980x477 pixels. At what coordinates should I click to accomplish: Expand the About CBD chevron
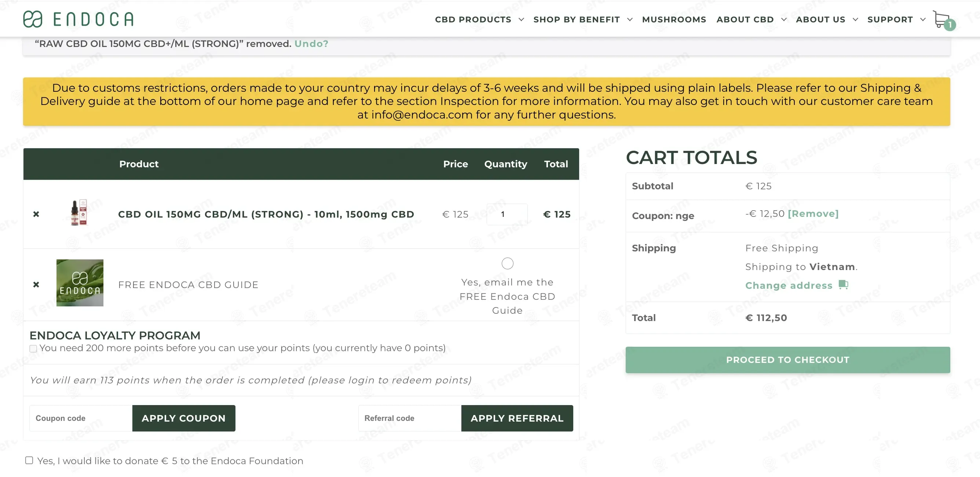(x=784, y=19)
